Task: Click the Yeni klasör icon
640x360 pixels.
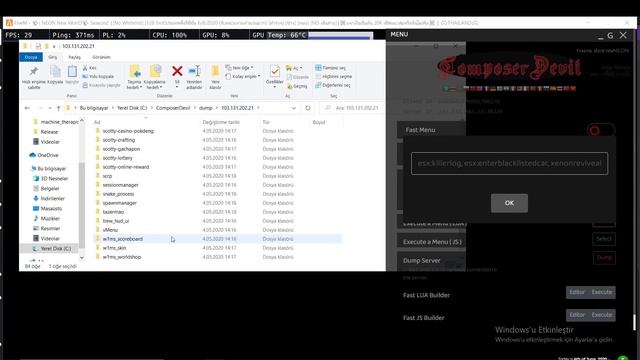Action: point(215,71)
